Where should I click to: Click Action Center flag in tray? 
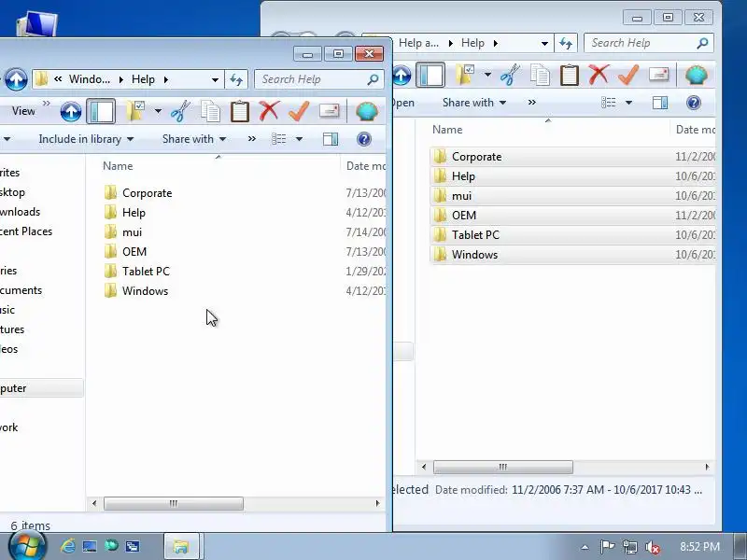coord(607,546)
